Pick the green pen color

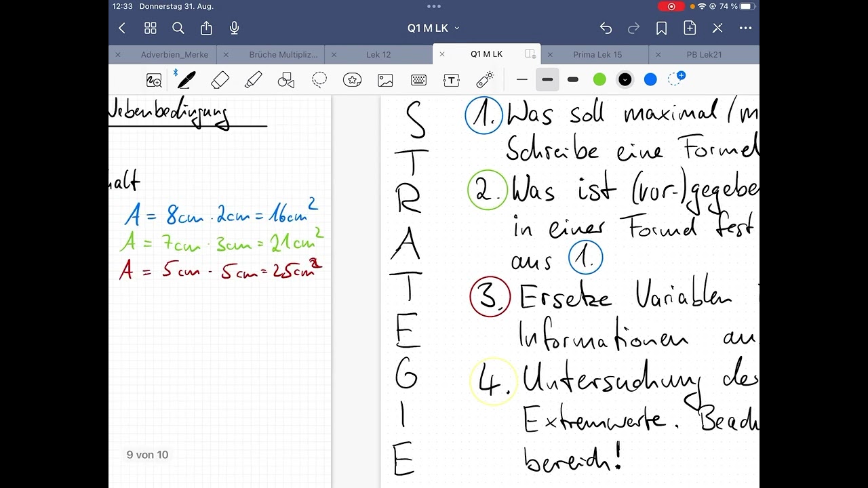[x=599, y=80]
